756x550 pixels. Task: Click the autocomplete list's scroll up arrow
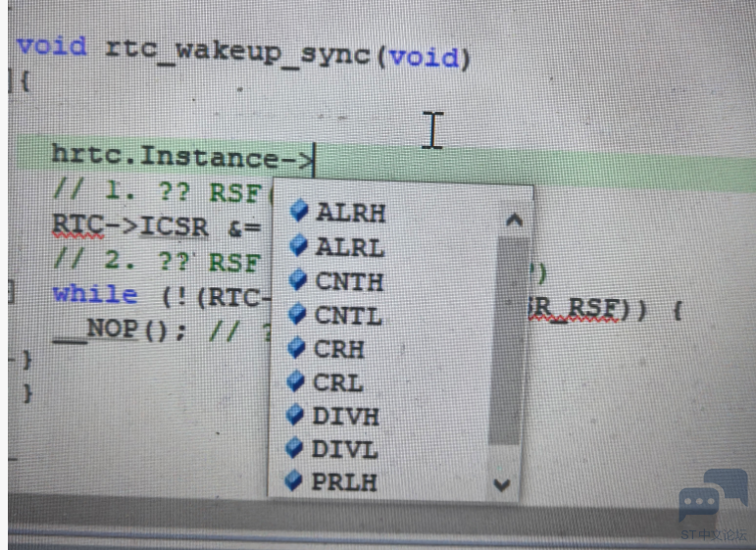pos(514,221)
